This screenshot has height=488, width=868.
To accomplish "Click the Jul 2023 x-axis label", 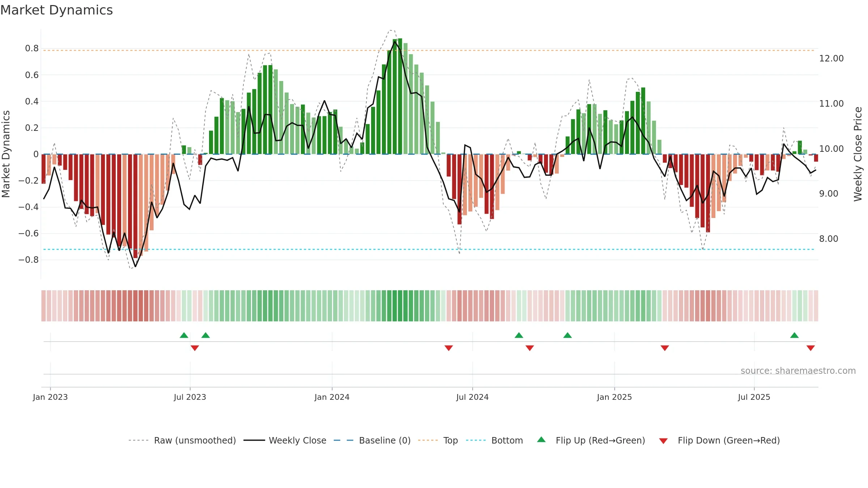I will (x=190, y=397).
